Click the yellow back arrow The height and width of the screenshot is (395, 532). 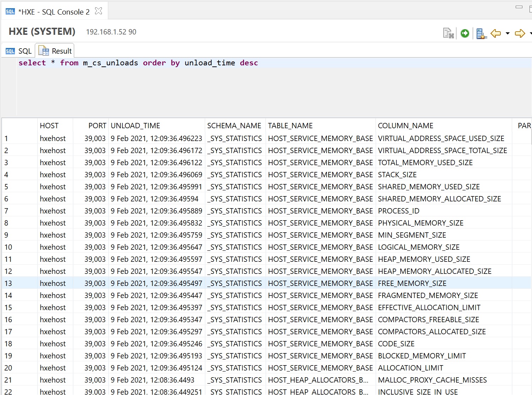(495, 33)
